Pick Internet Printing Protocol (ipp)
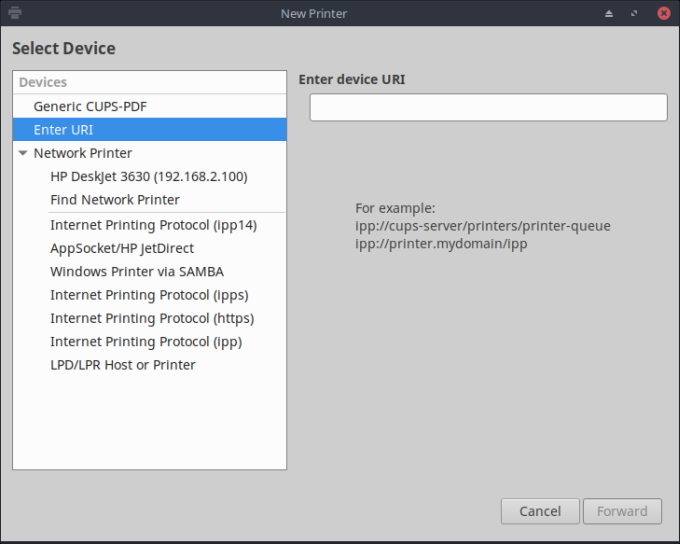Viewport: 680px width, 544px height. [x=146, y=342]
